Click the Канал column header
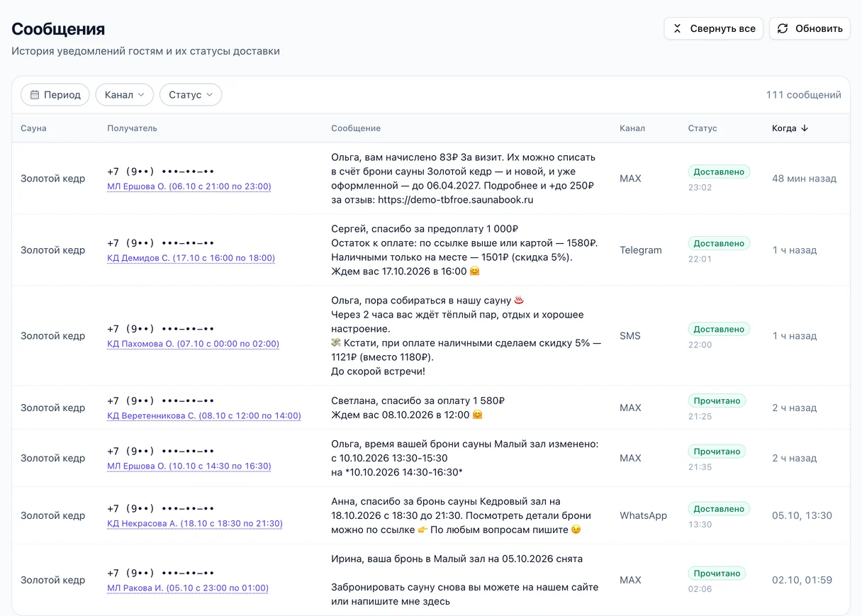 pyautogui.click(x=632, y=128)
